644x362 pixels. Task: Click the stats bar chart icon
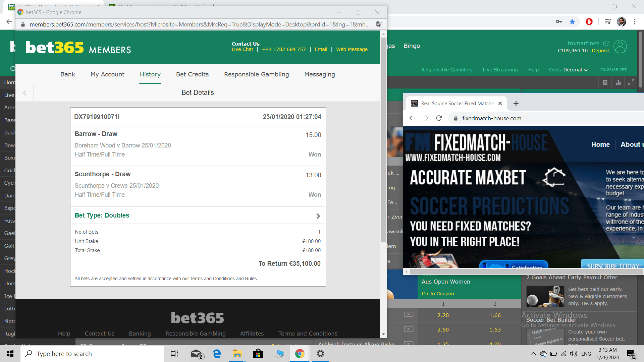coord(618,82)
